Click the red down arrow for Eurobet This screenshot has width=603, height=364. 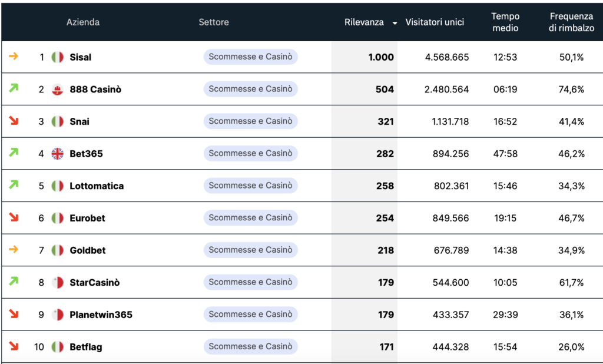tap(14, 217)
